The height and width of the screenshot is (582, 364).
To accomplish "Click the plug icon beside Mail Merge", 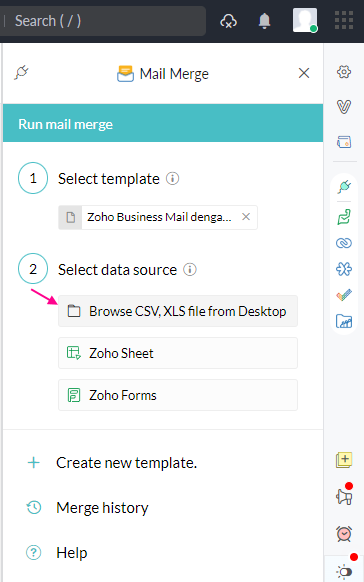I will click(x=21, y=73).
